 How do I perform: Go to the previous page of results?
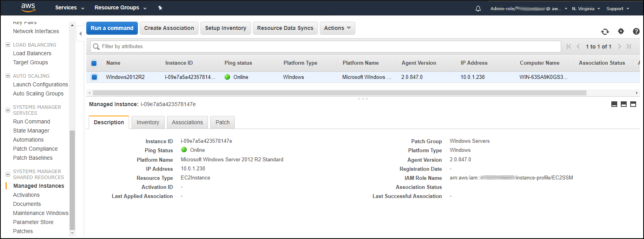pos(578,47)
